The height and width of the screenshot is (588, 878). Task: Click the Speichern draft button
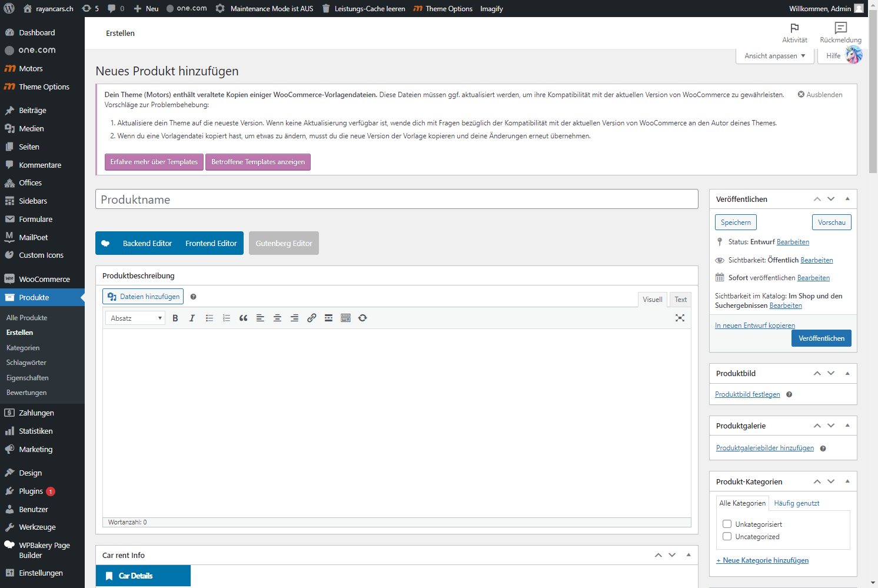[x=736, y=222]
